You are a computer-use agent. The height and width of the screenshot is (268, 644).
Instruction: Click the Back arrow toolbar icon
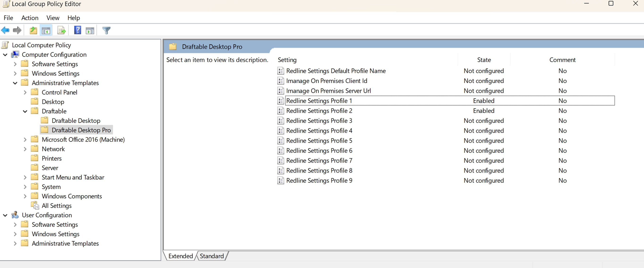(5, 30)
